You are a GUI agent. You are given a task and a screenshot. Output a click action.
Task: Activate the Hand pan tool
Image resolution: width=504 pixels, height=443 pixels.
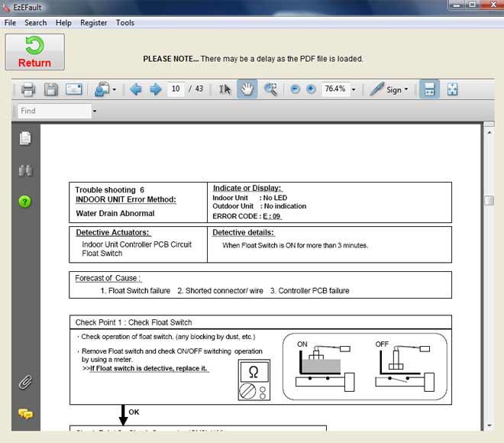click(247, 89)
